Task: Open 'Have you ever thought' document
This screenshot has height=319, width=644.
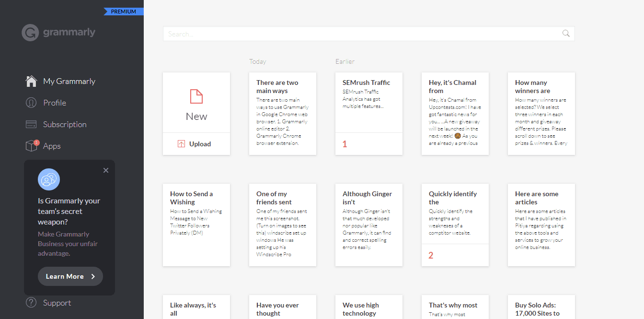Action: pyautogui.click(x=283, y=307)
